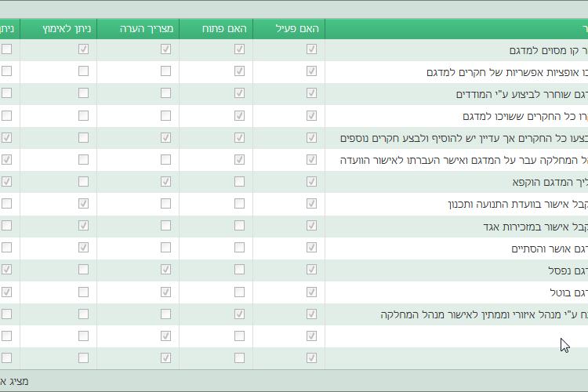This screenshot has height=392, width=588.
Task: Toggle 'האם פתוח' checkbox for 'קבל אישור בוועדת התנועה ותכנון' row
Action: pyautogui.click(x=239, y=204)
